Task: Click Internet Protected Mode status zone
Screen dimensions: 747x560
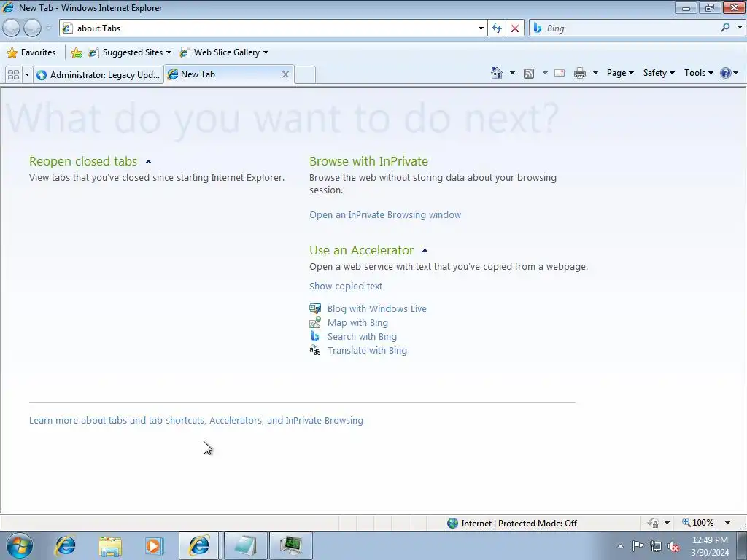Action: pyautogui.click(x=513, y=524)
